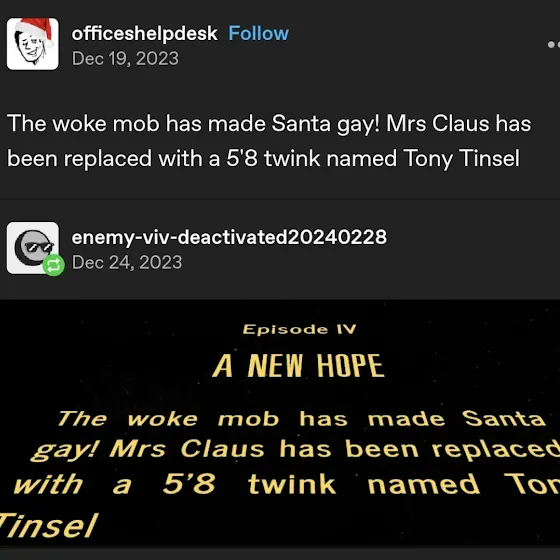Click the yellow 'gay!' in the crawl text

[x=64, y=451]
